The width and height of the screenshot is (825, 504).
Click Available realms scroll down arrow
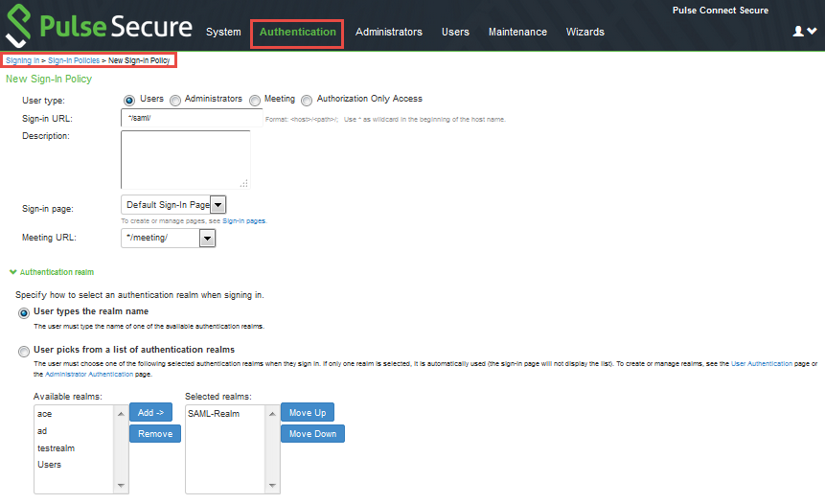(x=121, y=485)
